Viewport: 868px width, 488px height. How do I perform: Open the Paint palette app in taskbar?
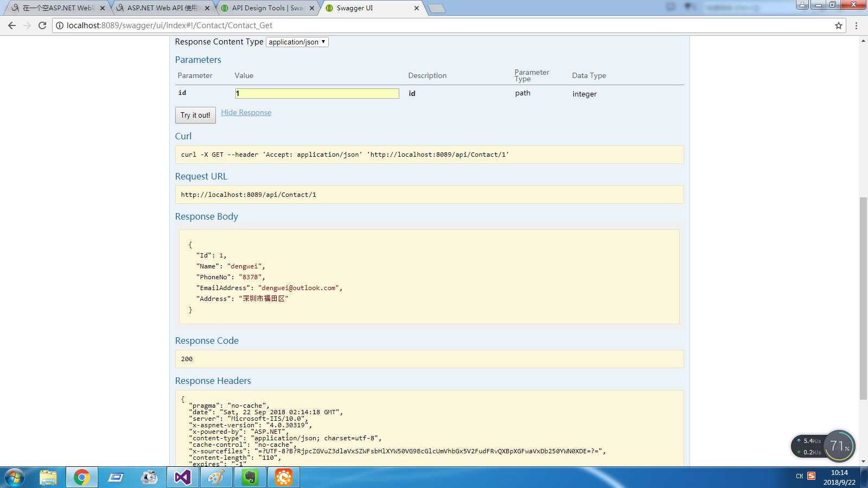point(216,478)
